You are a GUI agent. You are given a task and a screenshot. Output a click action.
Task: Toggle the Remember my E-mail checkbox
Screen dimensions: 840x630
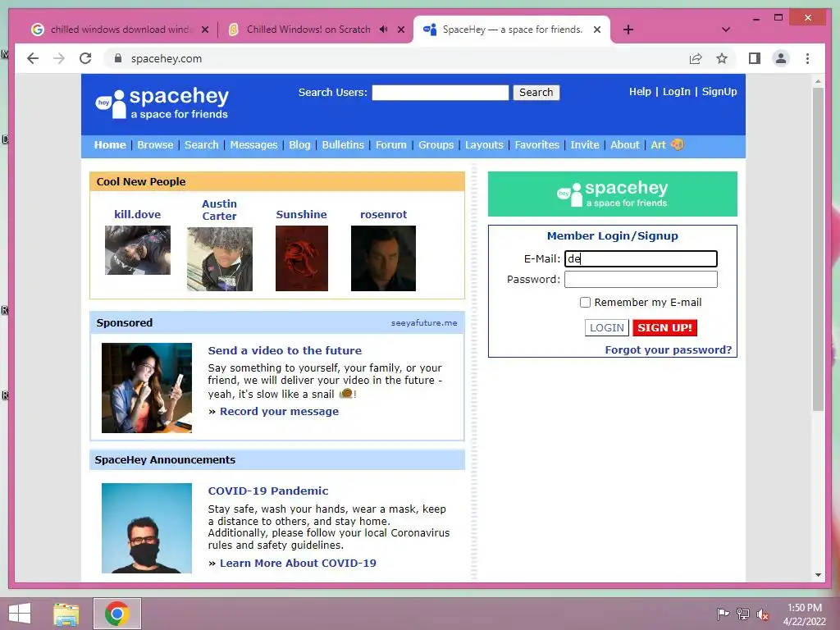point(585,302)
